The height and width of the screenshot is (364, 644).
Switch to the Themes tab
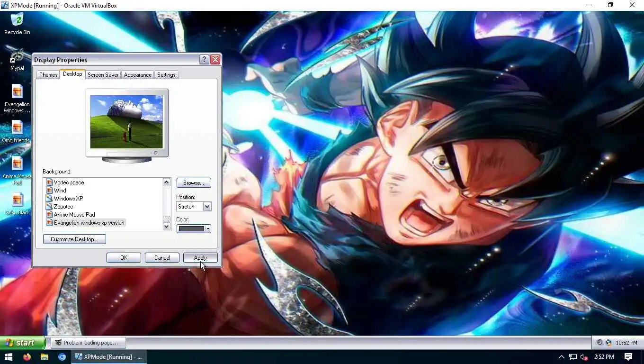point(48,75)
